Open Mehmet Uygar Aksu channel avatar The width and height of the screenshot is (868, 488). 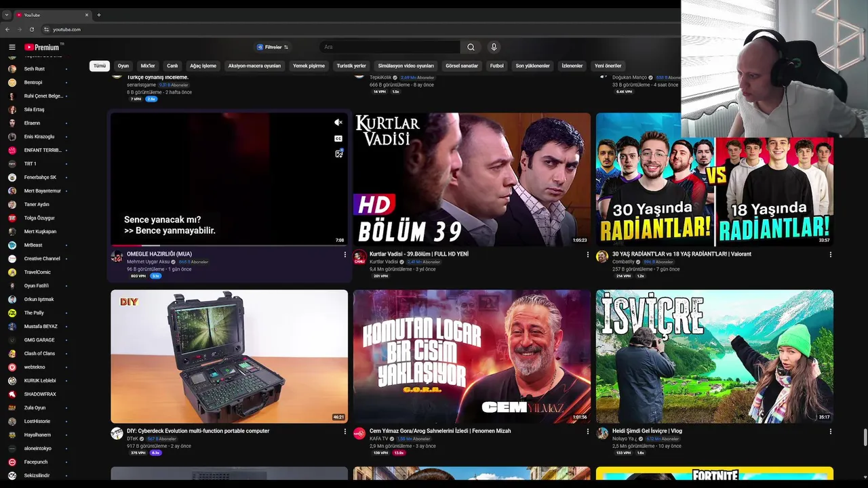[x=117, y=257]
